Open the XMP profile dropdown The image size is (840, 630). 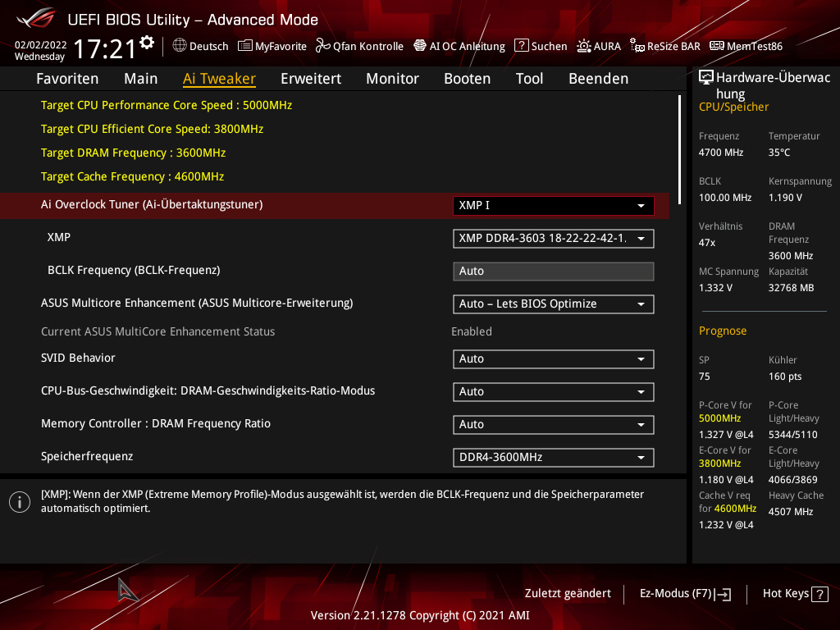tap(553, 239)
